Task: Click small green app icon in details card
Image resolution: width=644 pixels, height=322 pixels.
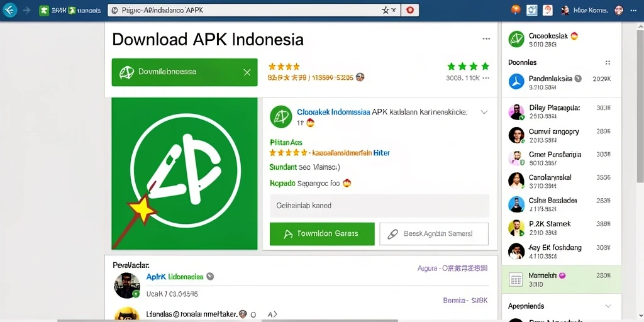Action: coord(281,116)
